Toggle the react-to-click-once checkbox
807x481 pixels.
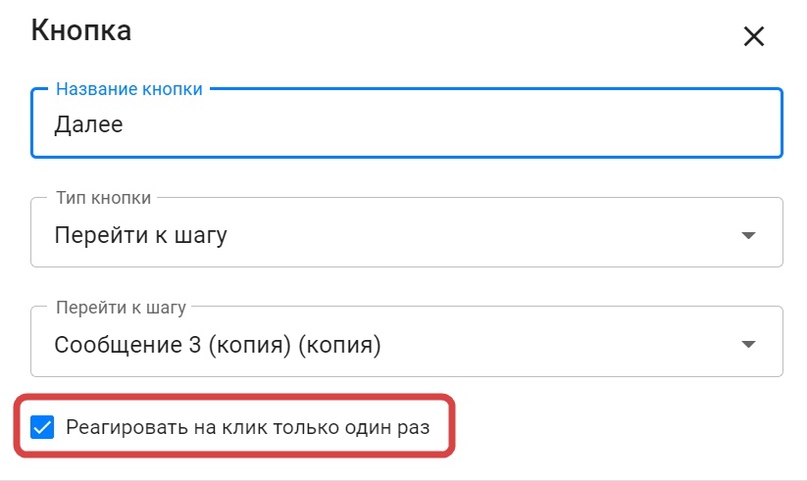[42, 428]
